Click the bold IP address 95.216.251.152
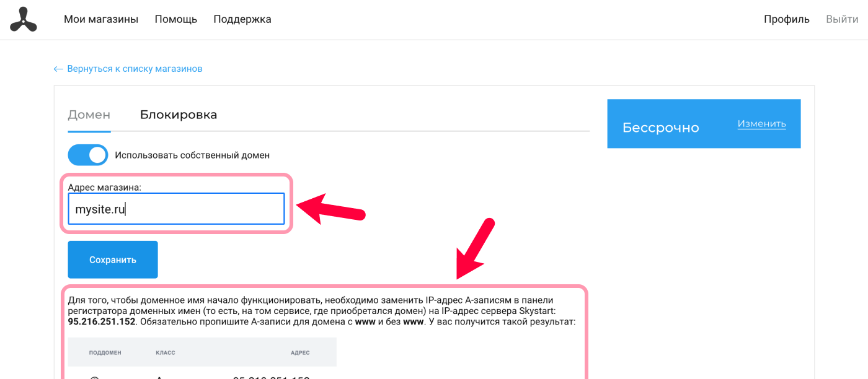Viewport: 868px width, 379px height. [102, 322]
